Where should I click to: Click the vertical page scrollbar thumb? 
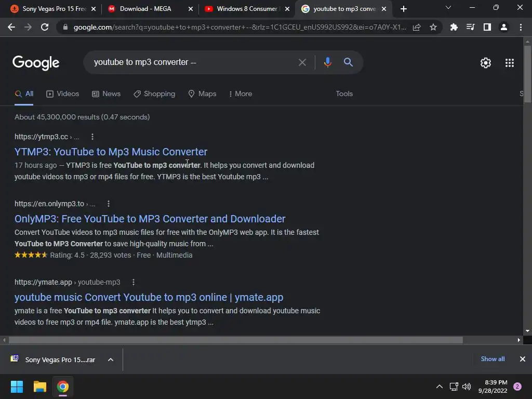[527, 74]
